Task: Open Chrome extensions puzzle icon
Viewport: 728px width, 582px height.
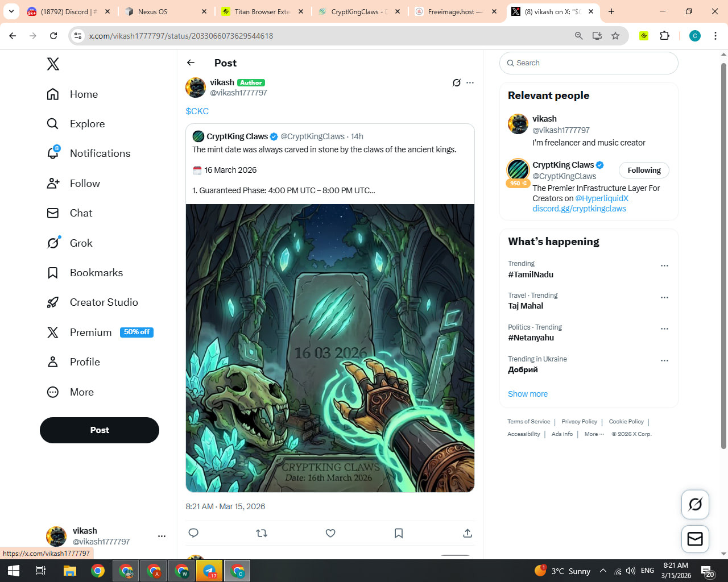Action: point(664,36)
